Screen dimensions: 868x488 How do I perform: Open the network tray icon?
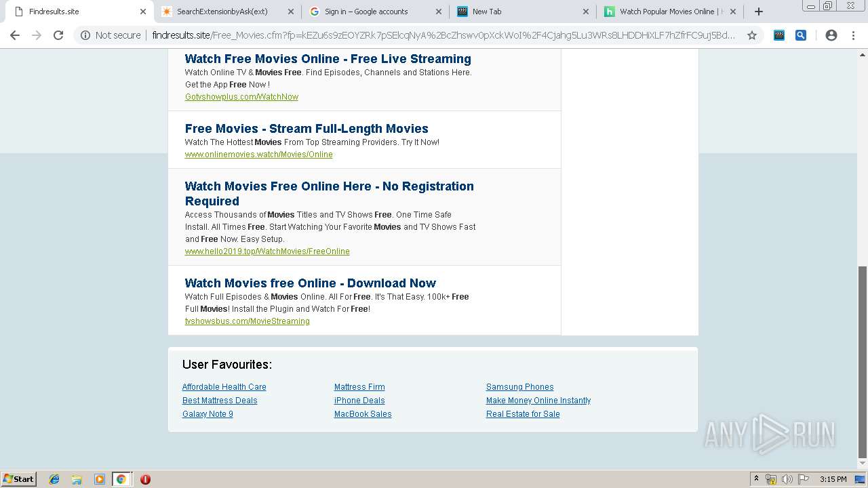coord(771,479)
